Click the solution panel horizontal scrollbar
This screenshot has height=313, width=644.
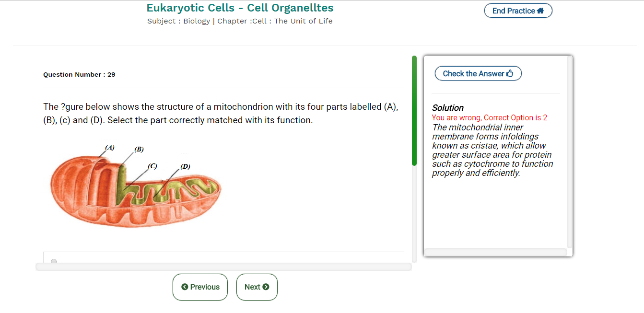pos(495,252)
